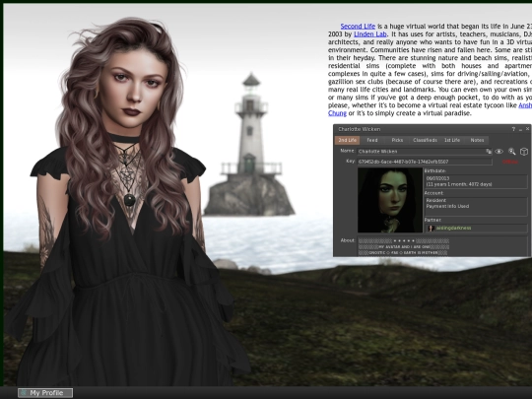Click the copy icon in Name field

[489, 152]
